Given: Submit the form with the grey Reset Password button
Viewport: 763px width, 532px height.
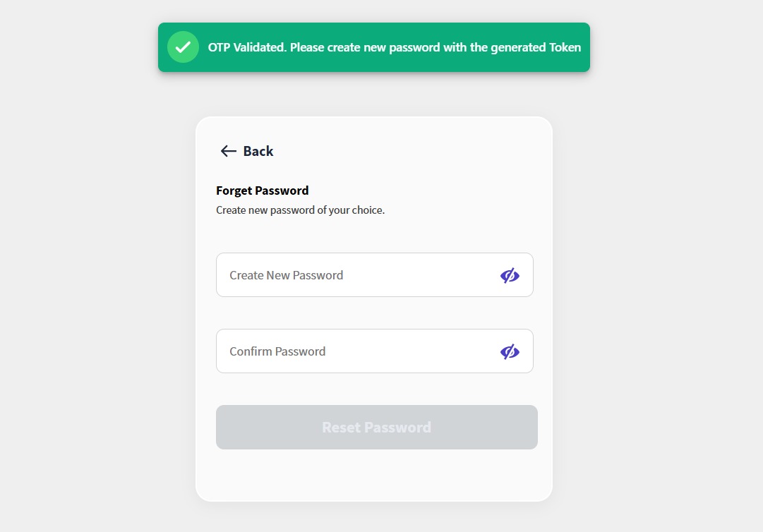Looking at the screenshot, I should [376, 427].
